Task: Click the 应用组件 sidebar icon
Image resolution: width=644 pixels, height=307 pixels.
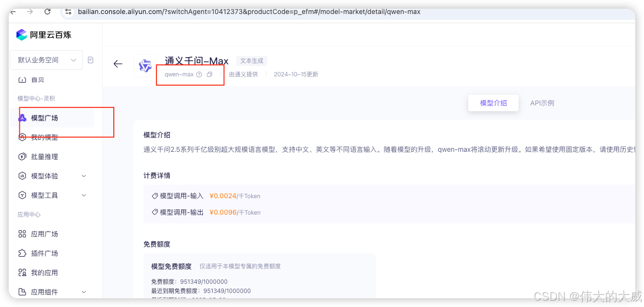Action: 22,292
